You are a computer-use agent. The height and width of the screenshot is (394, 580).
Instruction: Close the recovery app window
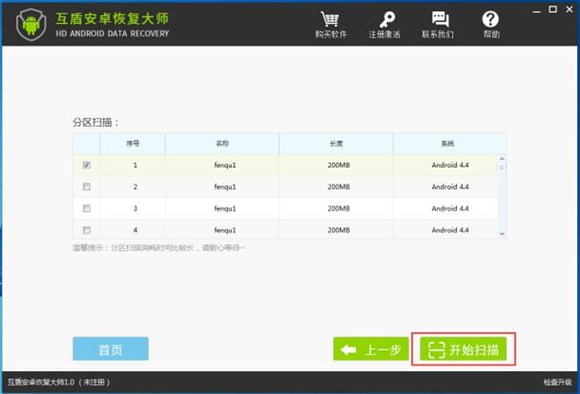point(569,9)
